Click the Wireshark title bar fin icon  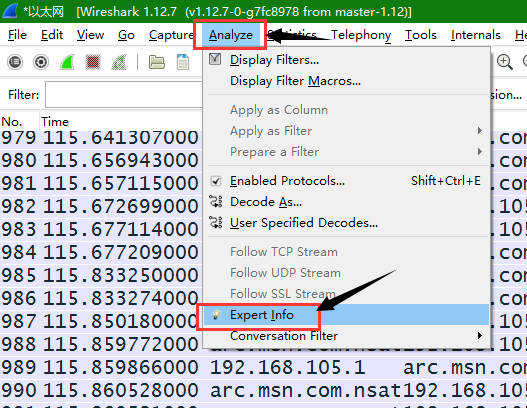[10, 11]
